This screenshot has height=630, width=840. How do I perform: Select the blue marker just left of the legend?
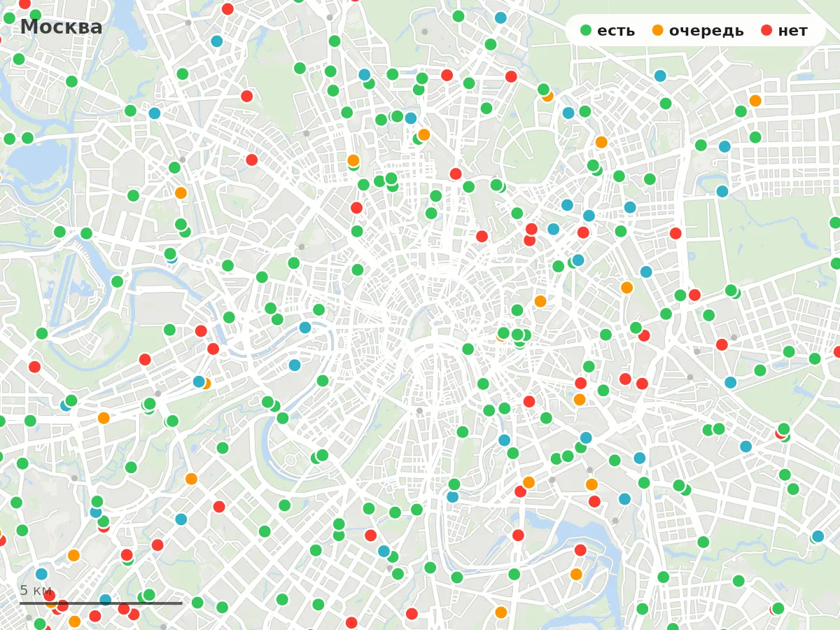[x=500, y=17]
